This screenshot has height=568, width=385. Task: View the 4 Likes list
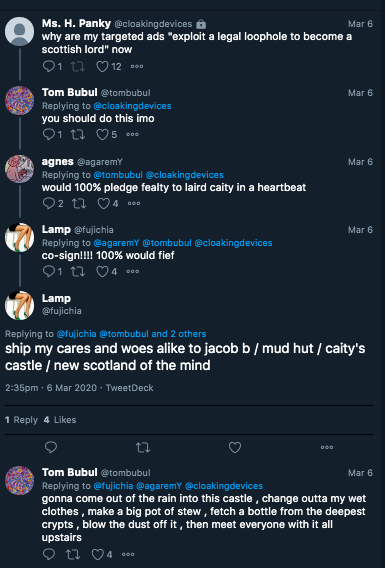click(60, 420)
